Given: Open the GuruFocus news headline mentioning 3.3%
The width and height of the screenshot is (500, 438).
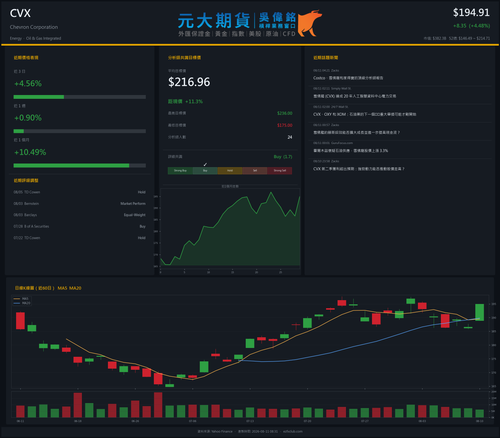Looking at the screenshot, I should [x=350, y=151].
